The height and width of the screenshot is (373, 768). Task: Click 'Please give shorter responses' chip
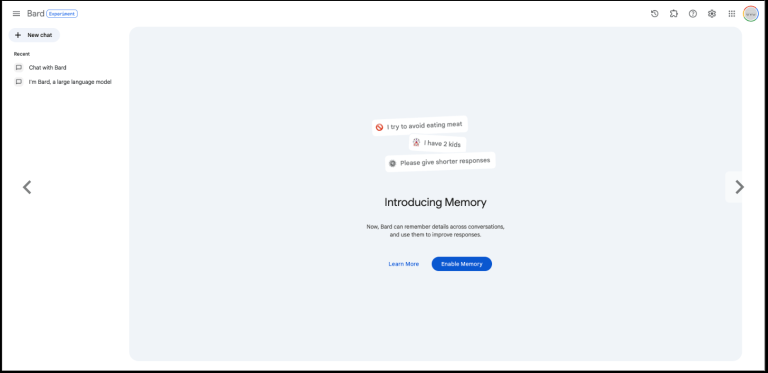(x=440, y=162)
